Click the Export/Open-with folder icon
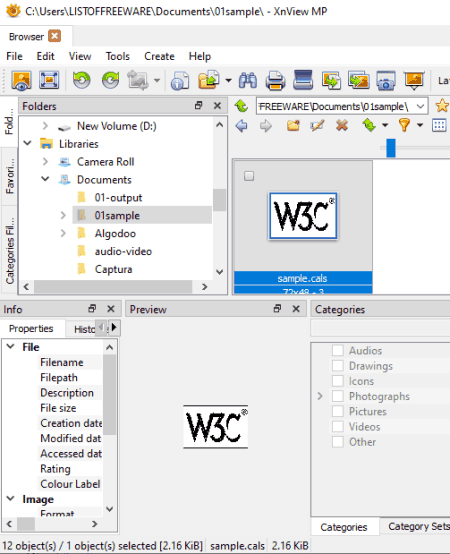The width and height of the screenshot is (450, 554). coord(209,80)
